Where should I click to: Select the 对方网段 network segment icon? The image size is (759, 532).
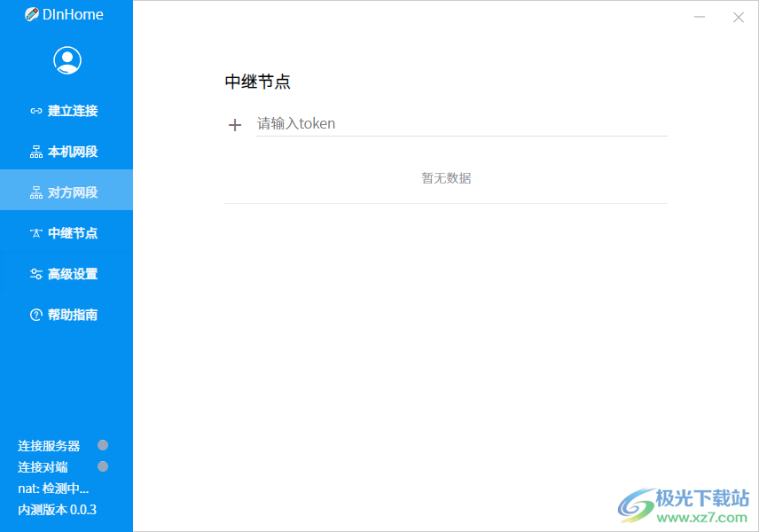click(36, 191)
